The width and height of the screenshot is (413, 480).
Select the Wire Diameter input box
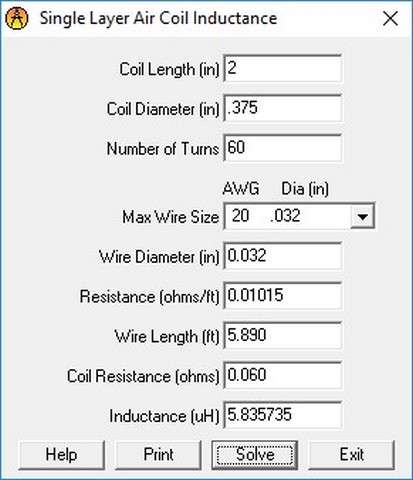[x=283, y=256]
